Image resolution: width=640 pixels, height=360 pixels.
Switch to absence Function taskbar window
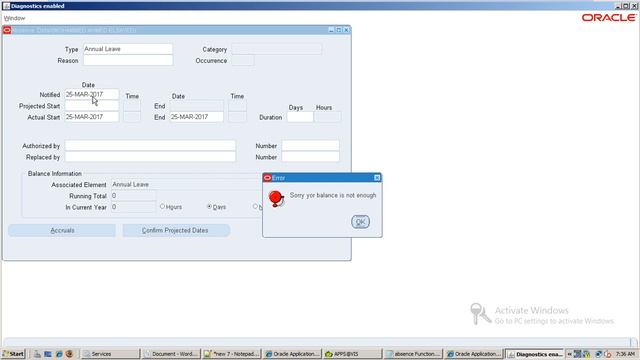pos(413,354)
